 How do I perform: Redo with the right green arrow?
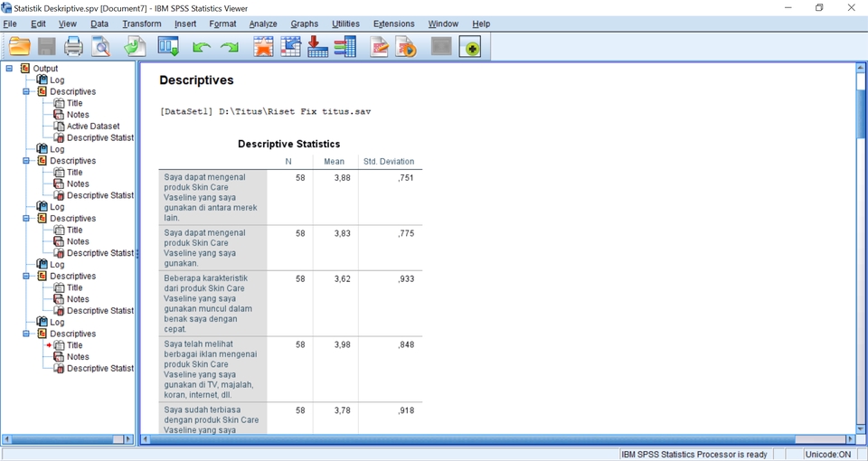point(229,47)
